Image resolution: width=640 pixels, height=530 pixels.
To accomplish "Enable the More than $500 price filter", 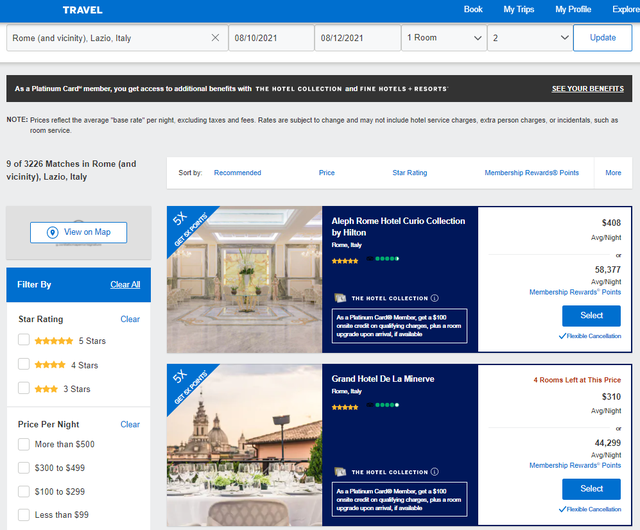I will pyautogui.click(x=24, y=444).
